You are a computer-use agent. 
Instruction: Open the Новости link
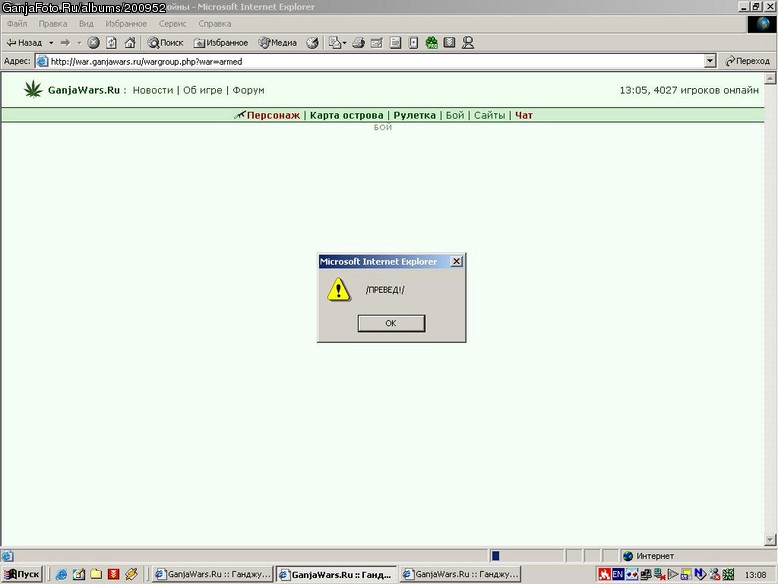[153, 90]
